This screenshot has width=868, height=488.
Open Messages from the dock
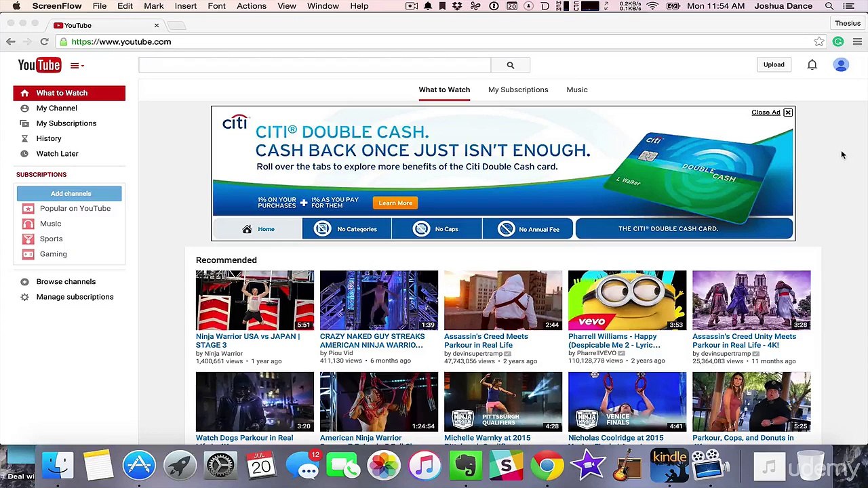coord(302,466)
